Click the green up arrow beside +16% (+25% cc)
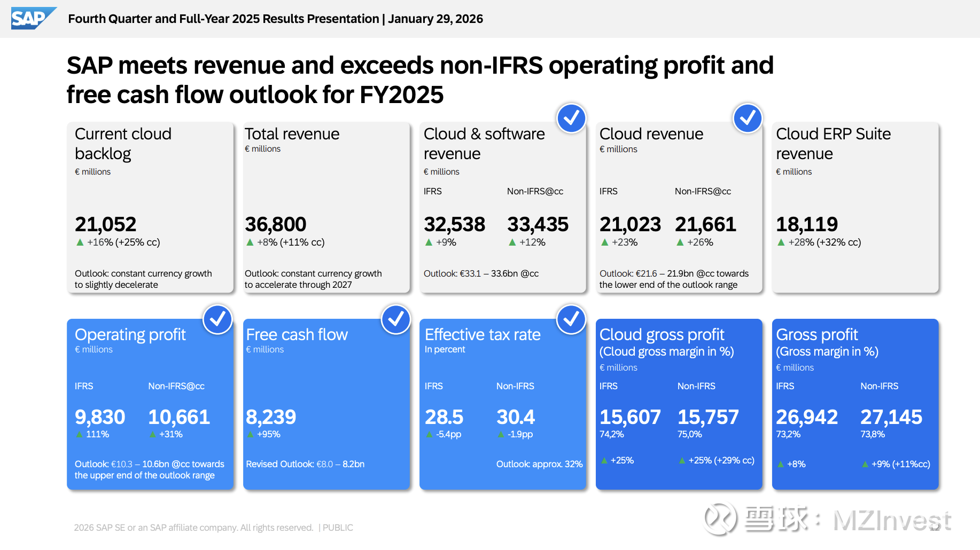980x550 pixels. (80, 242)
